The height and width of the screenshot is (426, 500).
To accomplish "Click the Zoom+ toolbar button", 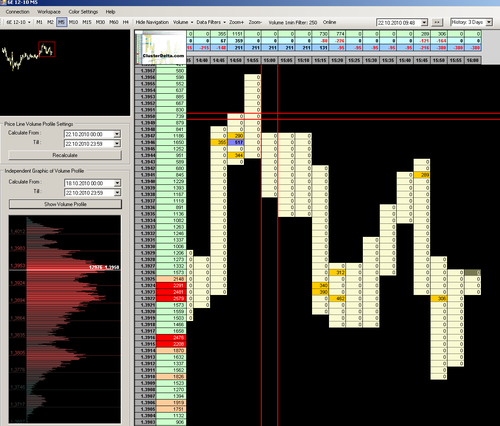I will click(236, 22).
